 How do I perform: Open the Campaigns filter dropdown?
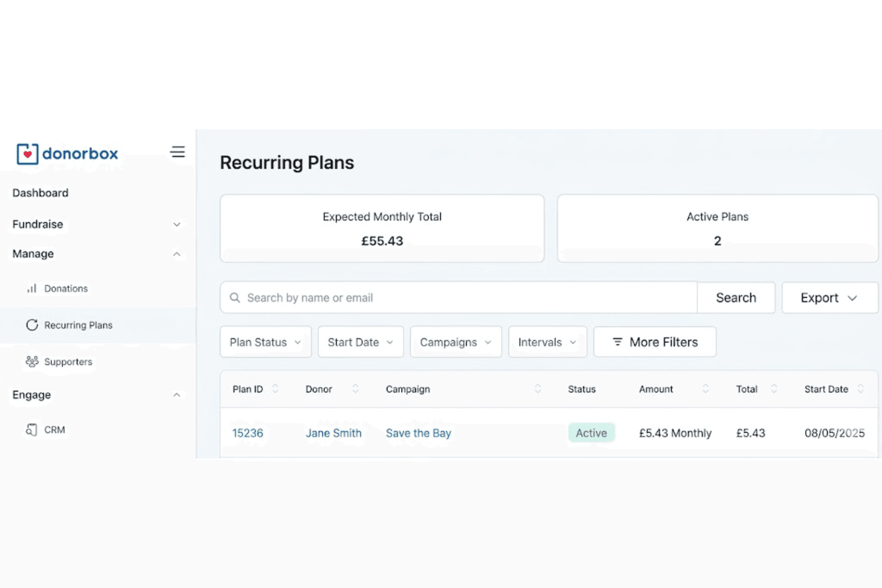tap(456, 342)
